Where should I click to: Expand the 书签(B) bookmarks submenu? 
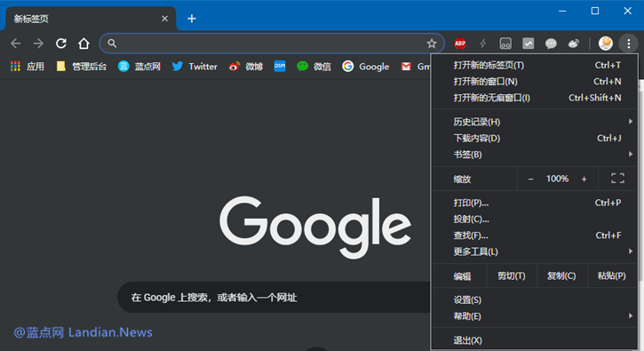(535, 155)
